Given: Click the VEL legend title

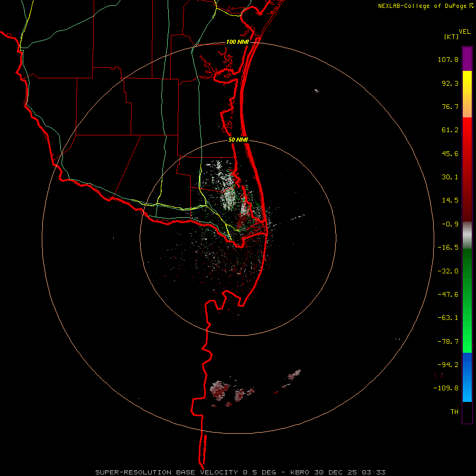Looking at the screenshot, I should point(465,32).
